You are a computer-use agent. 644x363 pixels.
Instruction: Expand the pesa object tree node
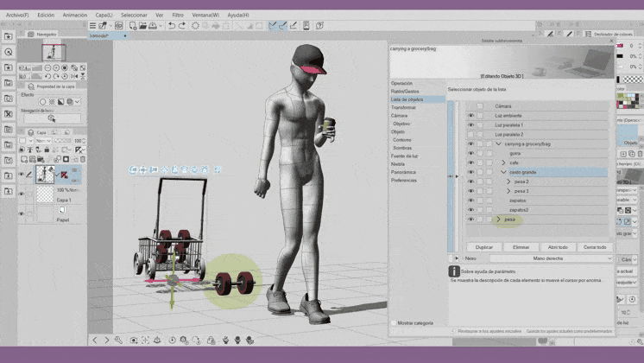[498, 220]
